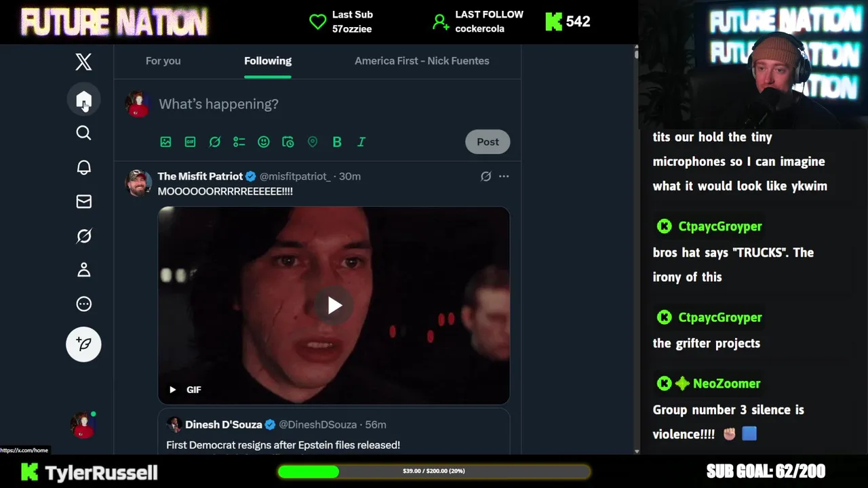Open the Notifications bell icon
The height and width of the screenshot is (488, 868).
point(83,167)
